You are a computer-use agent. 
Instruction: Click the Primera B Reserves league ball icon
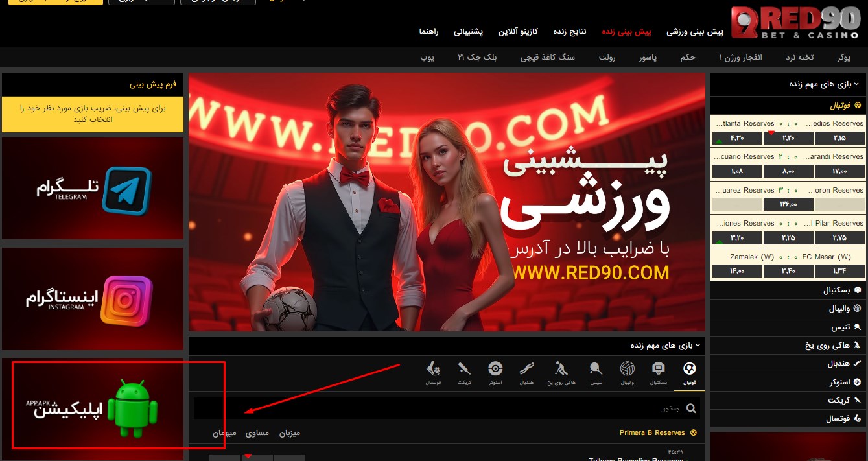coord(693,432)
